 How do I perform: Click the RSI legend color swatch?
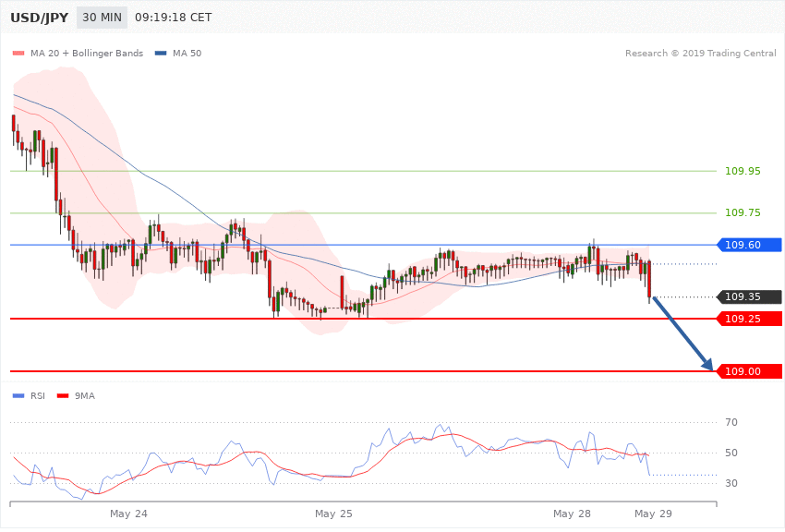[x=18, y=396]
